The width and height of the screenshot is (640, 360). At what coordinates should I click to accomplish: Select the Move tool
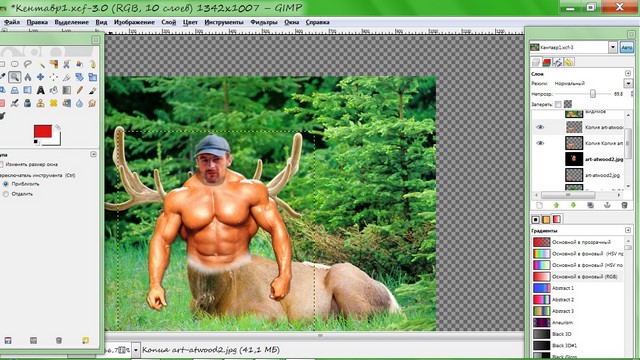point(40,77)
